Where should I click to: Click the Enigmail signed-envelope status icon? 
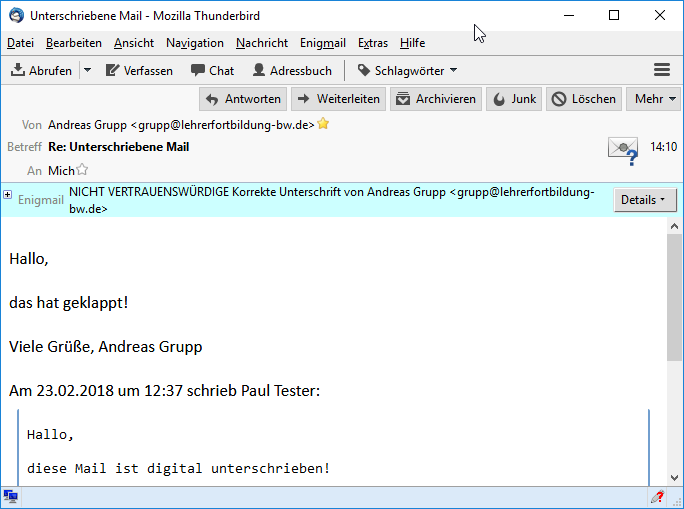coord(623,150)
